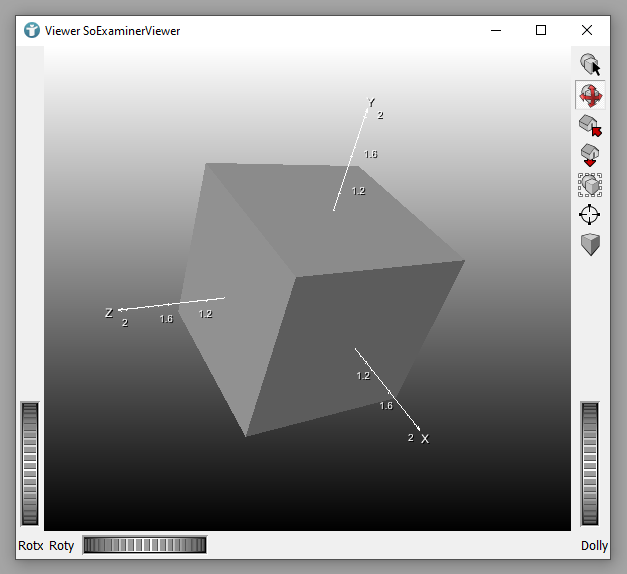Activate the pick/selection mode arrow icon
627x574 pixels.
coord(590,65)
